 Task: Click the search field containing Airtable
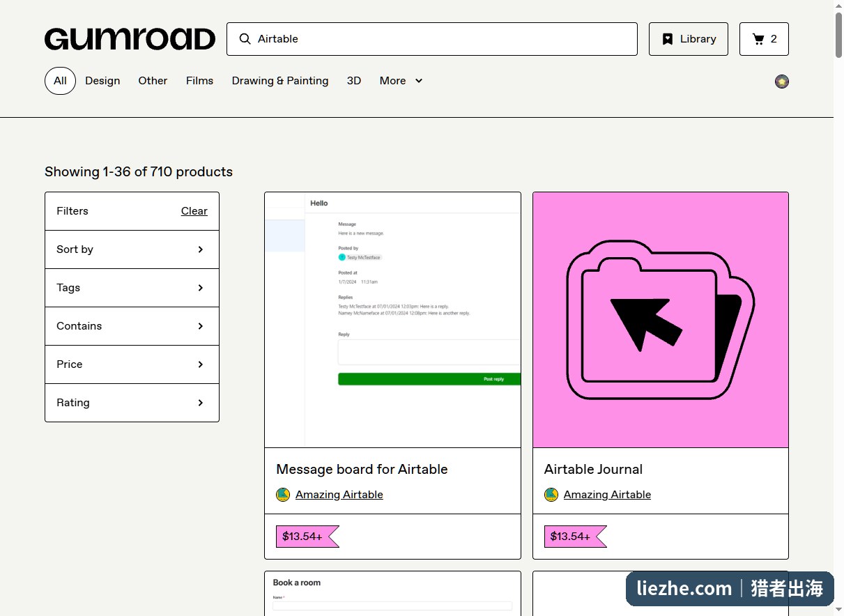coord(432,39)
